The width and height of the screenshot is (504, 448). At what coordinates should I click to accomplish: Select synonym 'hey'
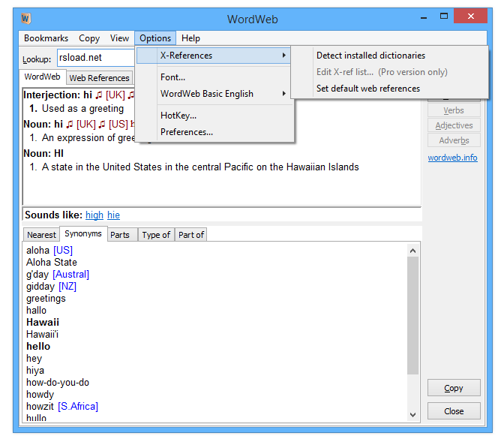click(x=34, y=359)
